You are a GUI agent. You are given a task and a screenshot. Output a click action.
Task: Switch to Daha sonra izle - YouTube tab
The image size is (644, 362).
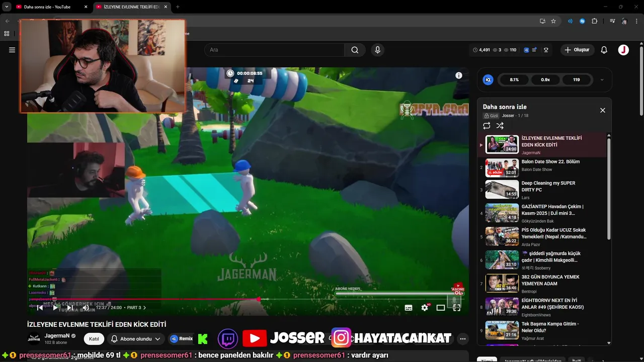[47, 7]
